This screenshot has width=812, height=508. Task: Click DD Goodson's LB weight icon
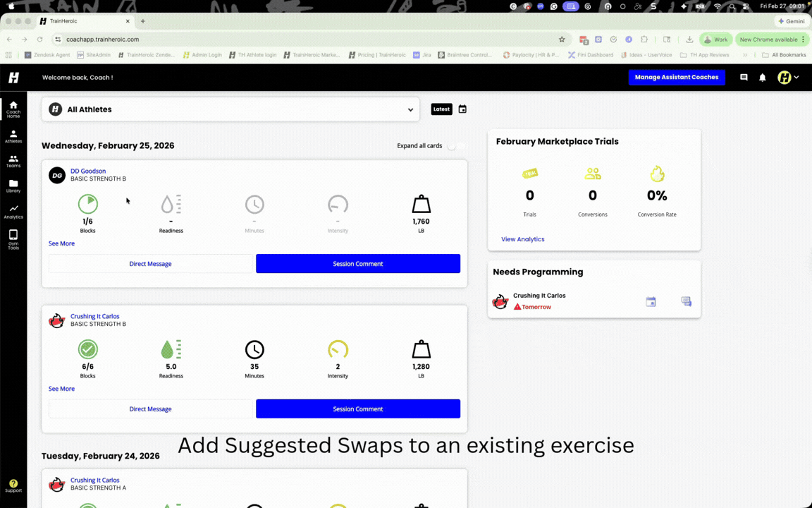(x=421, y=204)
